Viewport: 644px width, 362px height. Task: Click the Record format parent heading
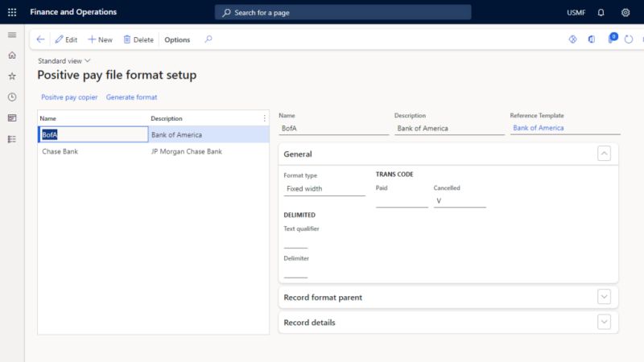323,297
